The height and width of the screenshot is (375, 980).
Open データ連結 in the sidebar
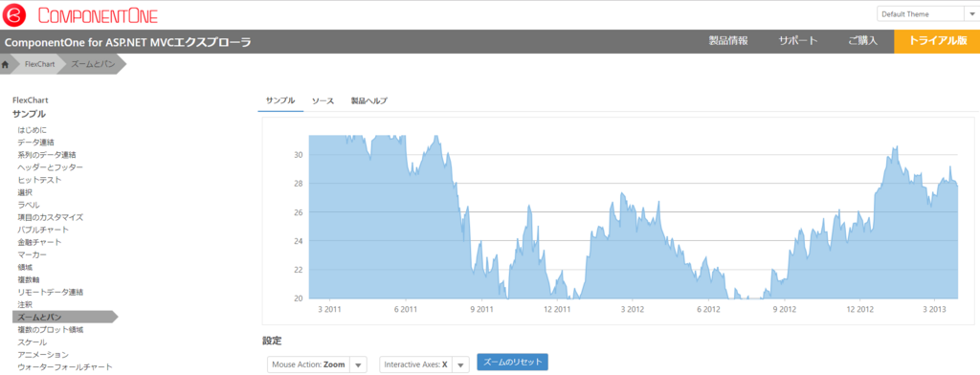click(x=35, y=143)
